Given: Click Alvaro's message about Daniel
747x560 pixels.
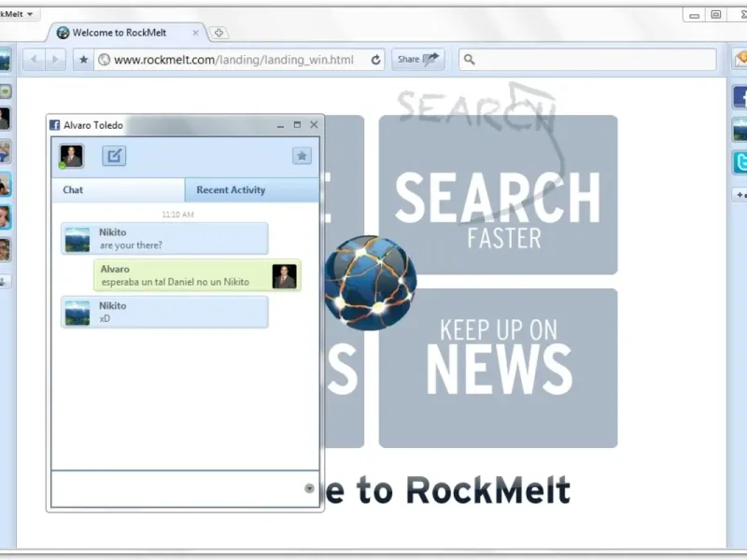Looking at the screenshot, I should pos(197,275).
